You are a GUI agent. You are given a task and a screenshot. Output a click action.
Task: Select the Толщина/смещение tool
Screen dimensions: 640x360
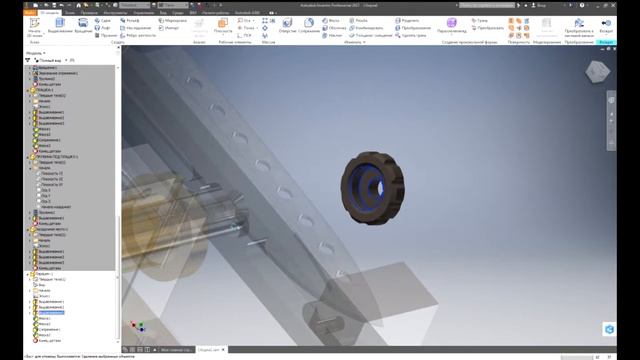[x=371, y=36]
